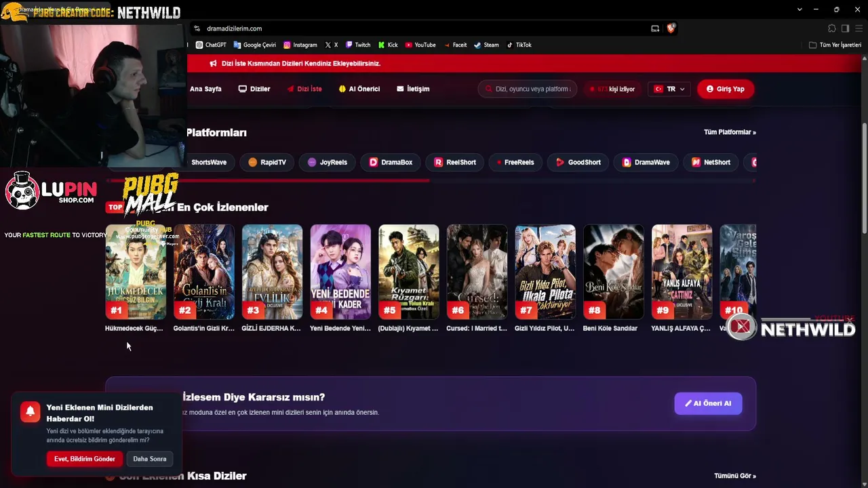
Task: Click the series search input field
Action: [528, 89]
